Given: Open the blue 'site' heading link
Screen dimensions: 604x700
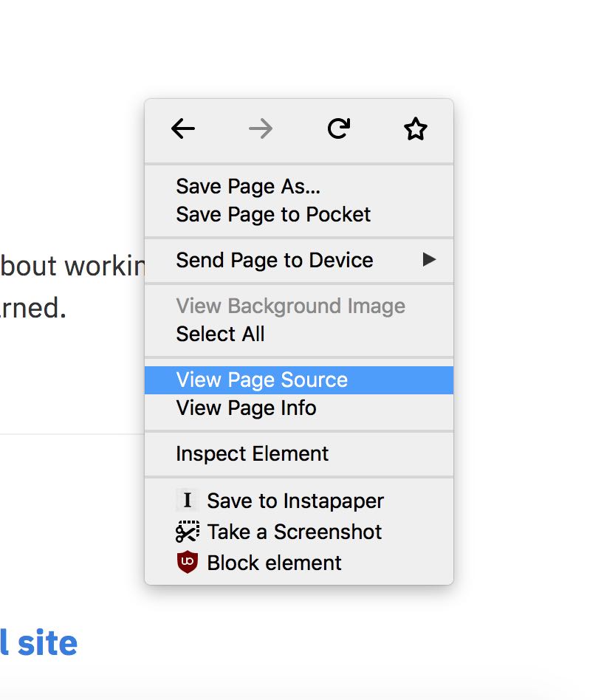Looking at the screenshot, I should (39, 643).
